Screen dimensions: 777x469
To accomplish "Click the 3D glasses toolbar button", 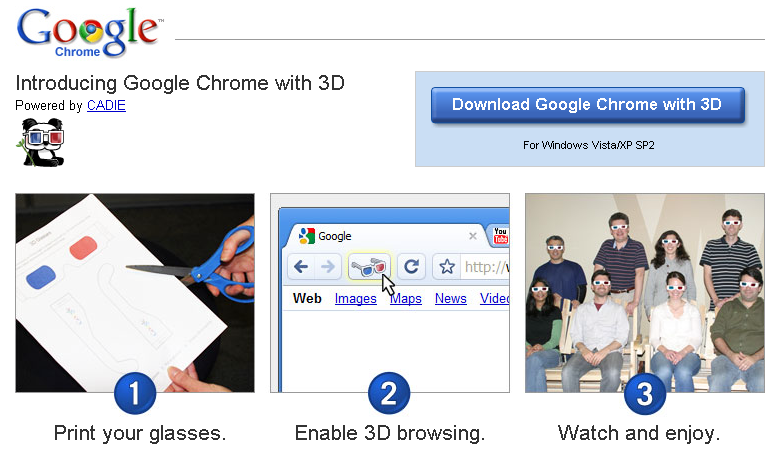I will tap(369, 267).
